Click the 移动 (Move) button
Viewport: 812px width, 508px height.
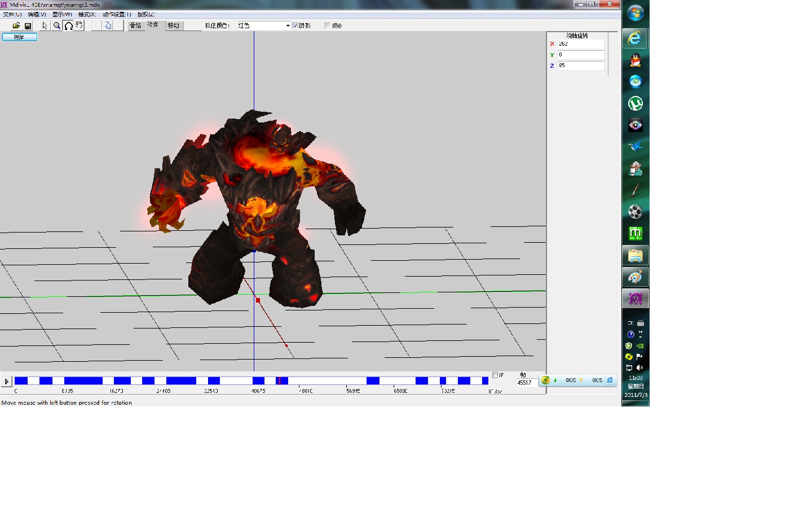(x=174, y=25)
